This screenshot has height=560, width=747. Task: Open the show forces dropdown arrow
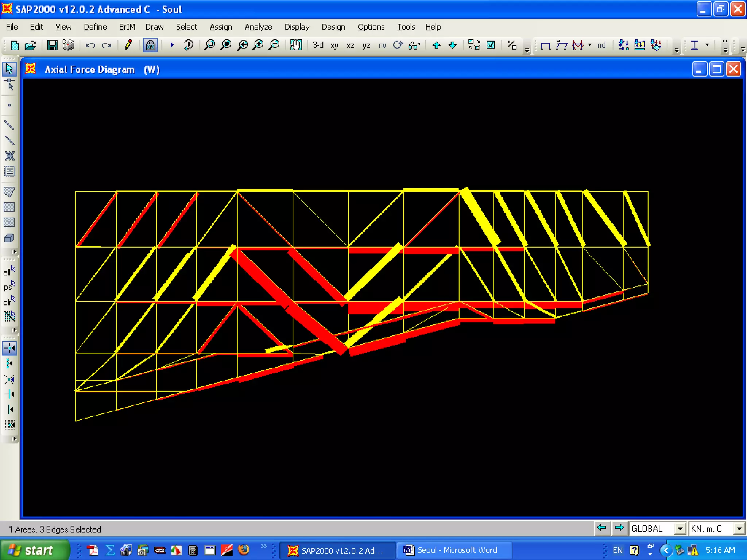tap(590, 45)
